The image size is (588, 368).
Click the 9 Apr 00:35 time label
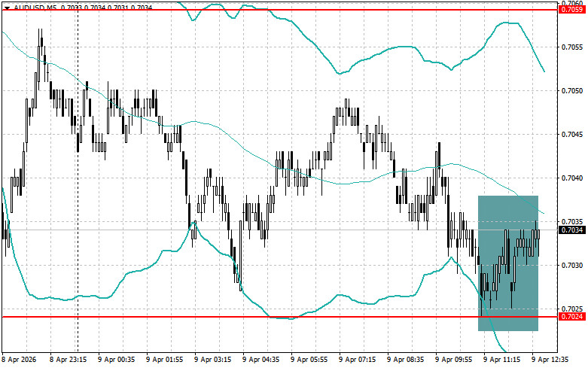[116, 360]
